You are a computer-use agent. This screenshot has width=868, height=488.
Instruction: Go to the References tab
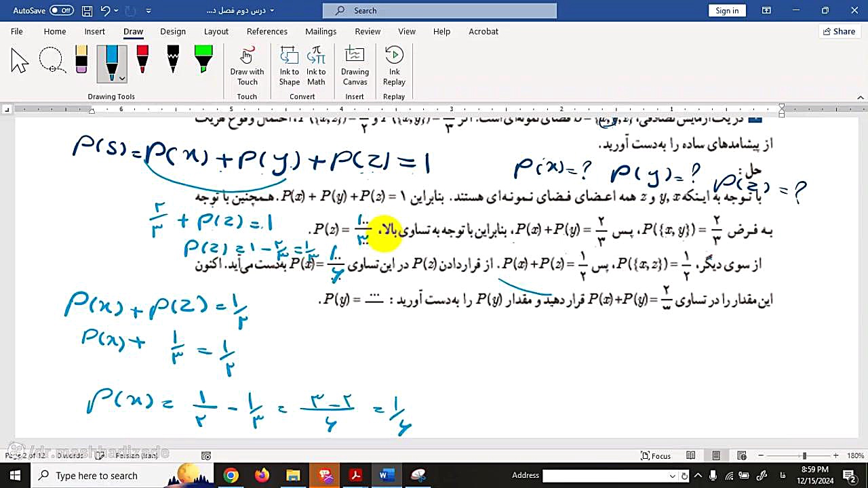coord(267,31)
